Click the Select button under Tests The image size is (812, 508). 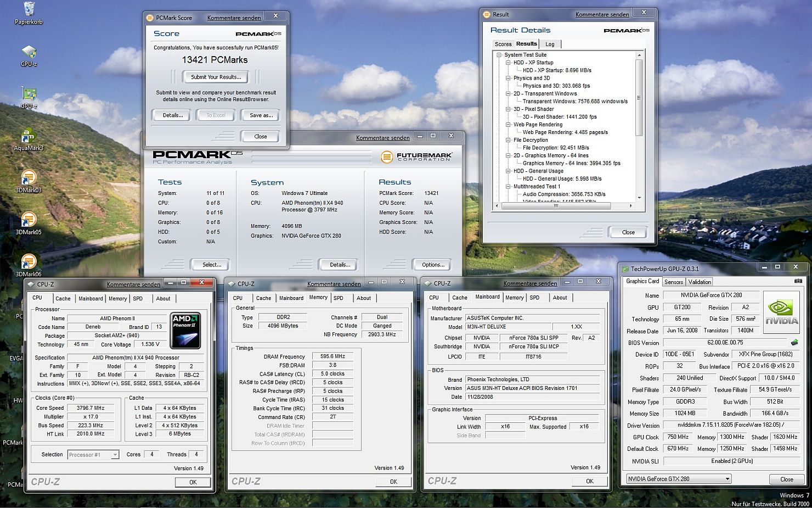coord(211,265)
